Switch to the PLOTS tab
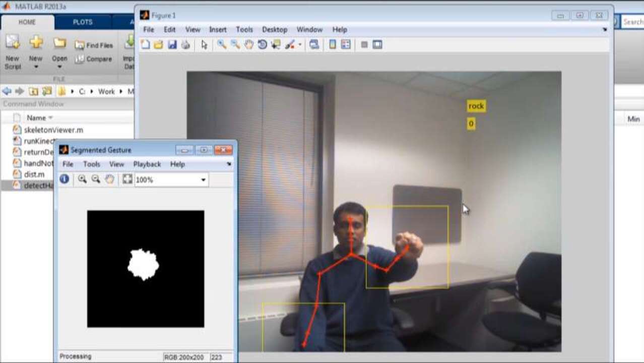644x363 pixels. pos(83,22)
